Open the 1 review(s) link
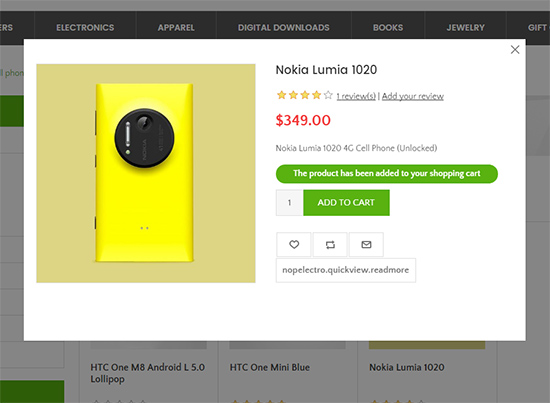550x403 pixels. [x=356, y=96]
